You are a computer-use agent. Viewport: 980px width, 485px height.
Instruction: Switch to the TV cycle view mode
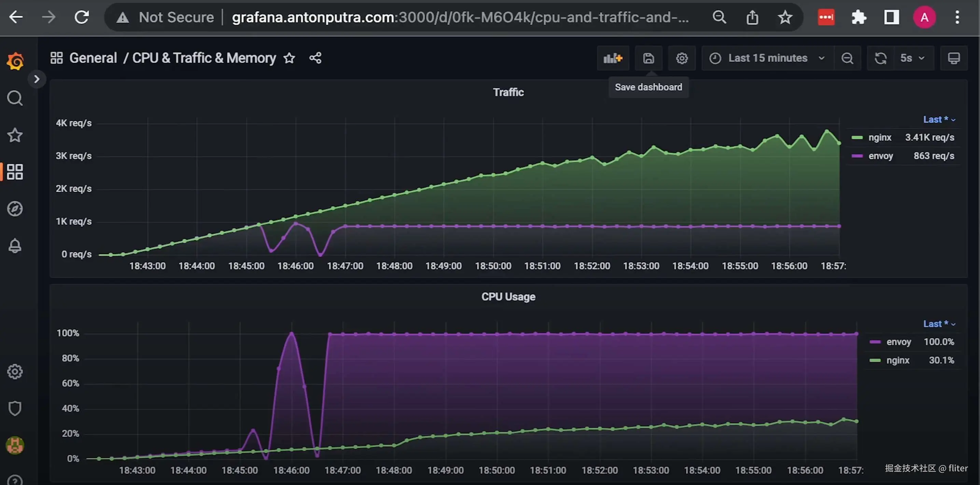pos(953,58)
